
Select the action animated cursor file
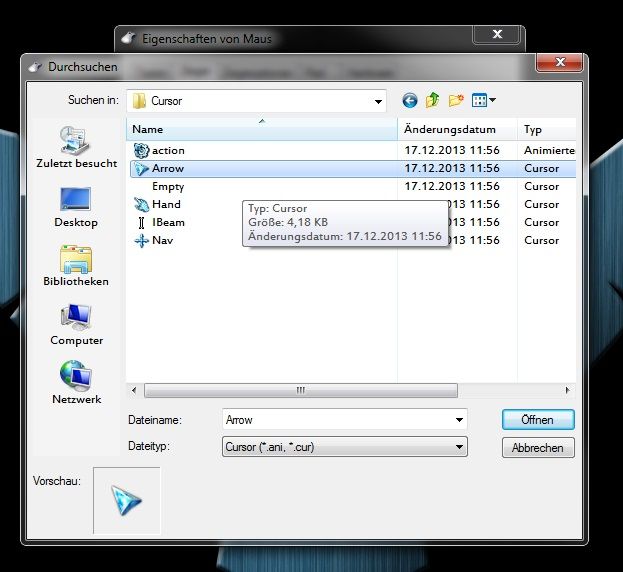(167, 150)
